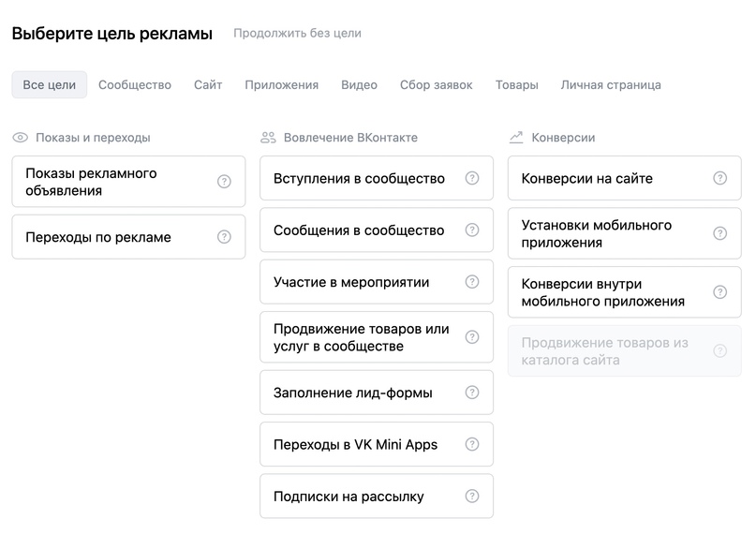This screenshot has width=756, height=534.
Task: Switch to the Сбор заявок tab
Action: point(436,85)
